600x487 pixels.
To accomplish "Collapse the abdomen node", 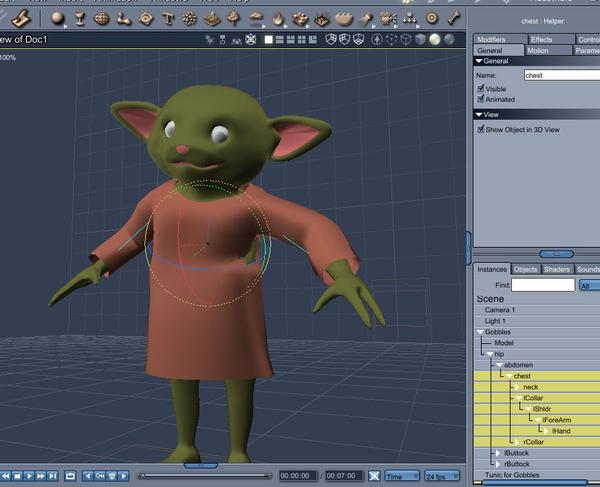I will point(499,365).
